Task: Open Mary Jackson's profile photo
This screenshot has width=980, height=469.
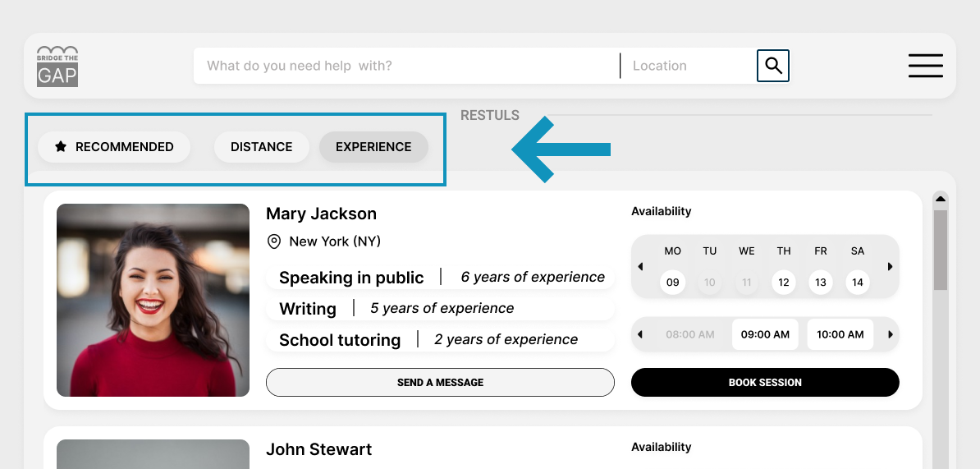Action: [x=153, y=300]
